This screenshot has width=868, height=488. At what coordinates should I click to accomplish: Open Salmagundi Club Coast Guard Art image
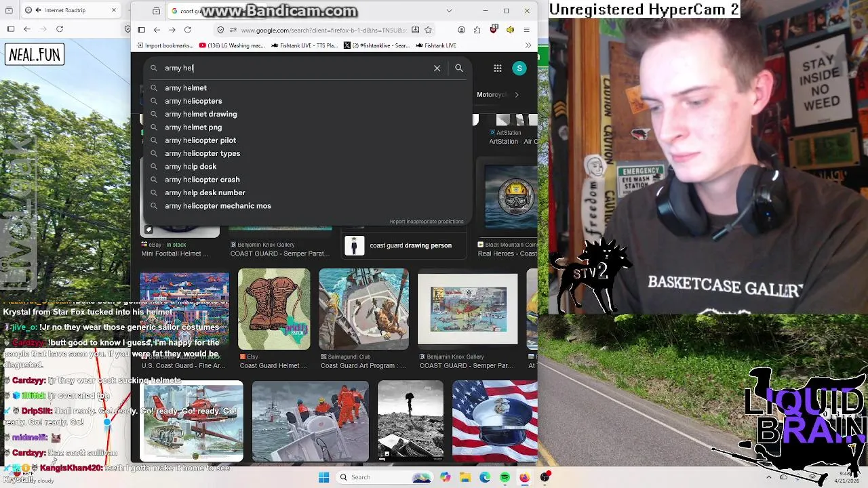tap(364, 309)
